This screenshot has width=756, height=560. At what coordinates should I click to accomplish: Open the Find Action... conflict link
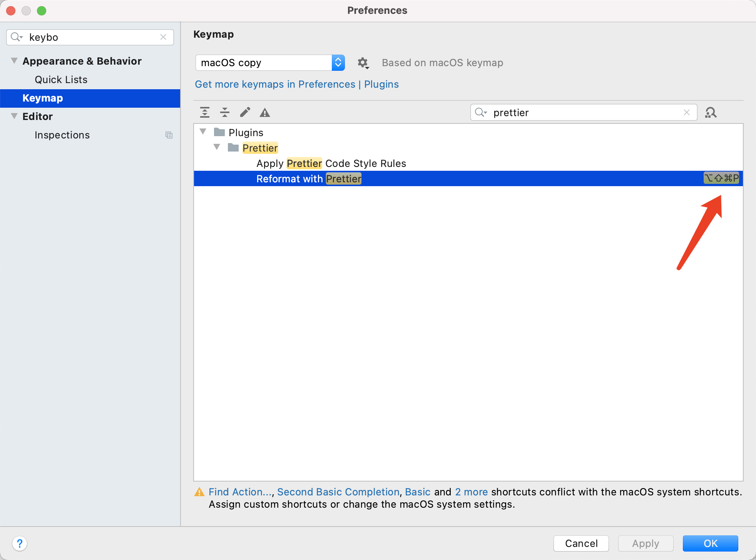point(240,492)
